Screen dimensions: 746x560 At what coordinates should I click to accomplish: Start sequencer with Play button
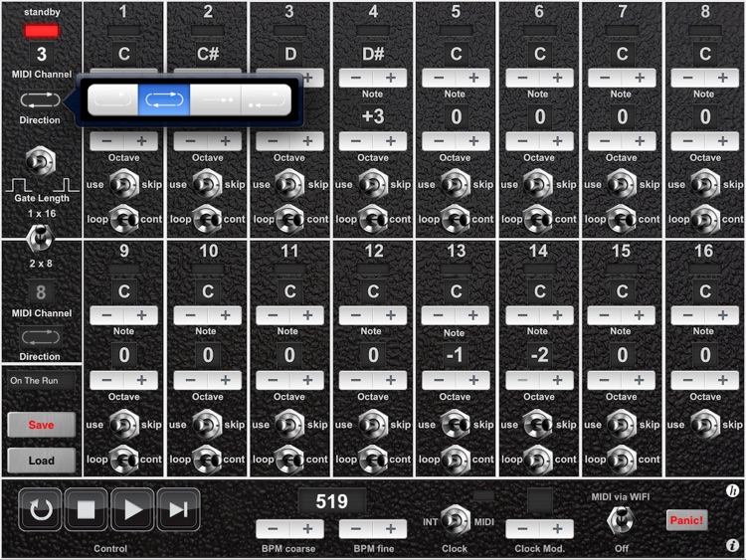pyautogui.click(x=132, y=509)
